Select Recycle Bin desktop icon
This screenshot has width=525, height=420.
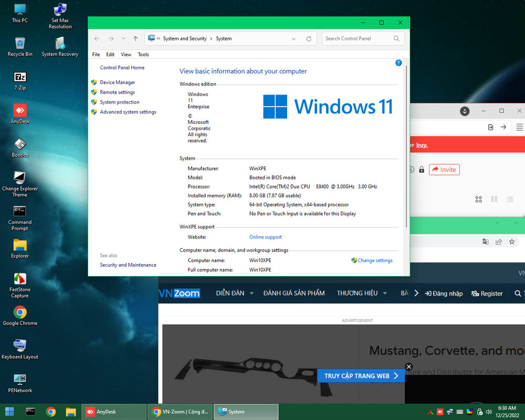pos(20,47)
